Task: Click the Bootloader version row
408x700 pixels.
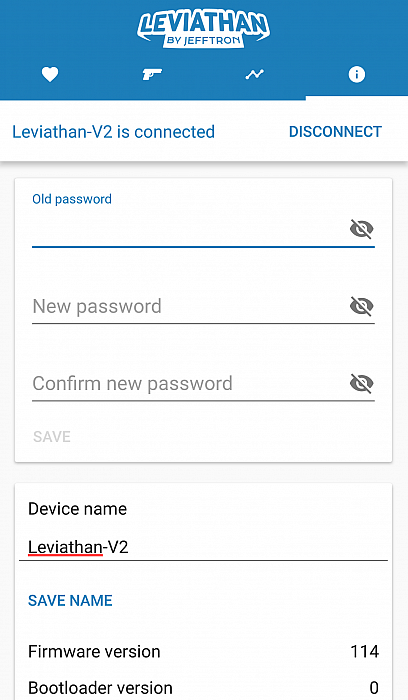Action: (203, 688)
